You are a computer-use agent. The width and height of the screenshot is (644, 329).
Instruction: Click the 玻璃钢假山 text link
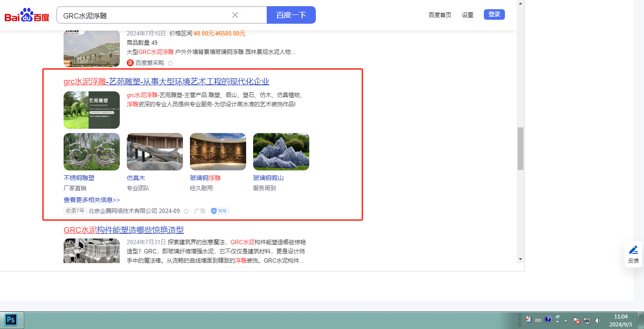coord(268,178)
